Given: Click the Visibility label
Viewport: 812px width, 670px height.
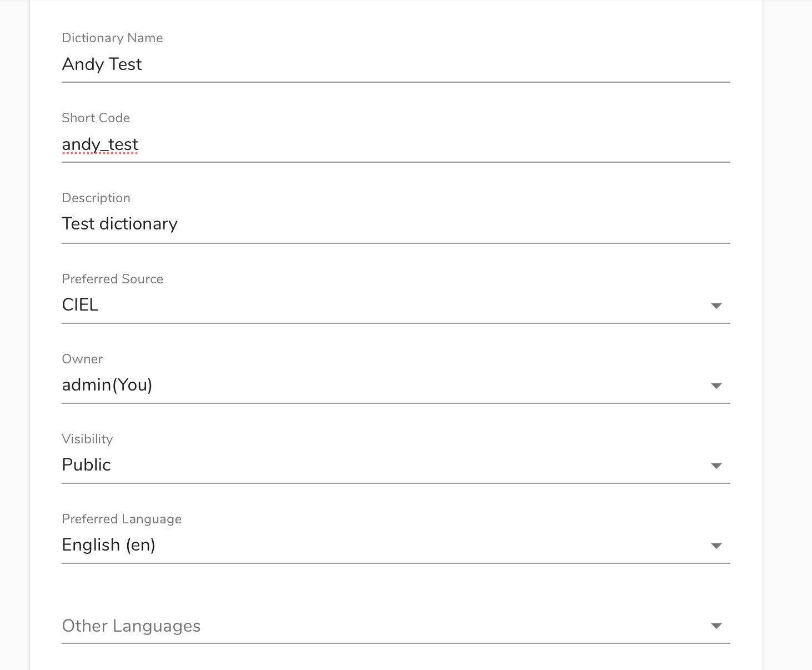Looking at the screenshot, I should pos(87,439).
